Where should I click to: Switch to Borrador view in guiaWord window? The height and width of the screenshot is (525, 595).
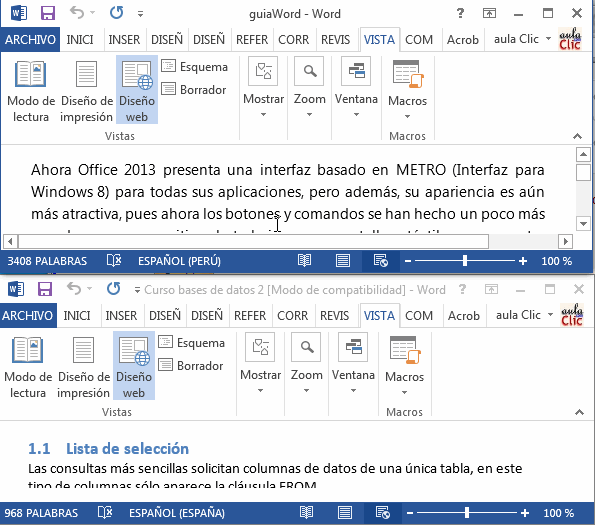pos(194,90)
